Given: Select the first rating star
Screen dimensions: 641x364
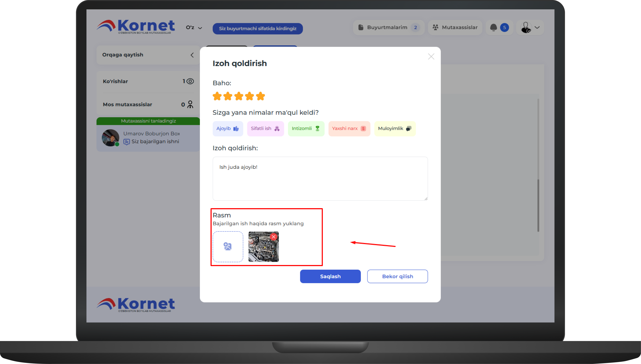Looking at the screenshot, I should click(217, 96).
